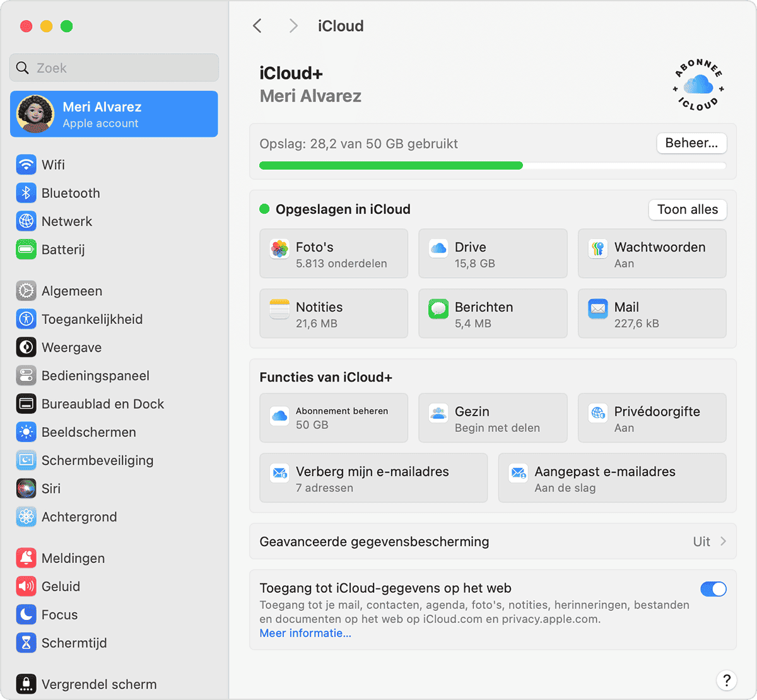
Task: Open Wachtwoorden tile
Action: pyautogui.click(x=652, y=254)
